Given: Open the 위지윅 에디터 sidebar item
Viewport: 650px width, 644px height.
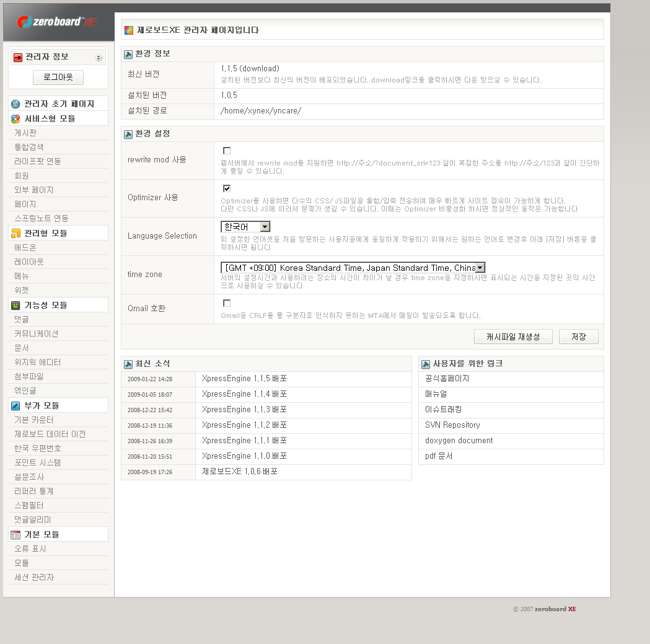Looking at the screenshot, I should (38, 363).
